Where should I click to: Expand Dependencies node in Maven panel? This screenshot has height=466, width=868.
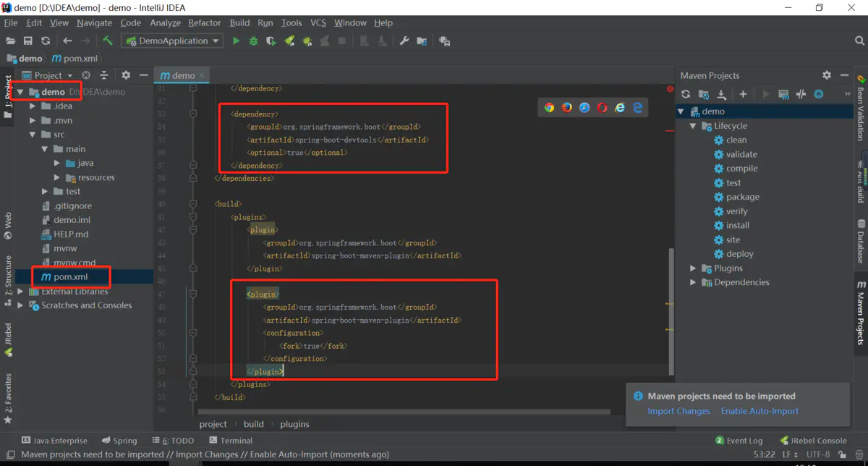tap(693, 282)
